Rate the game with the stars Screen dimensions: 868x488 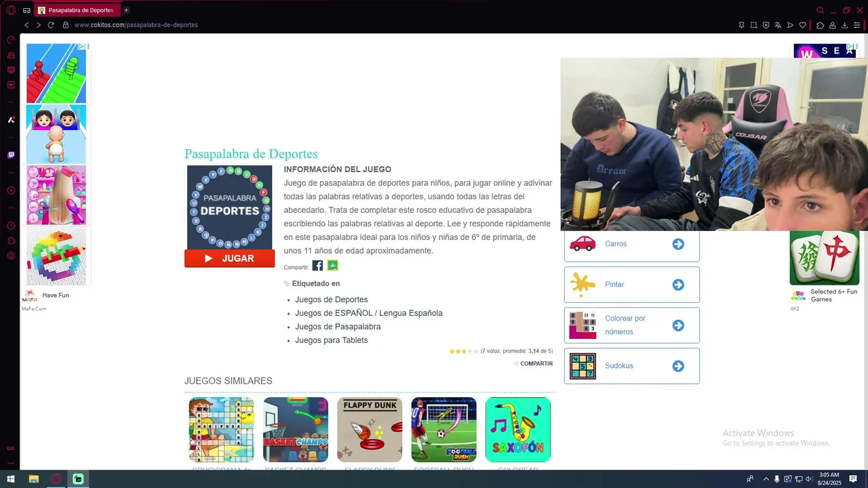point(463,351)
